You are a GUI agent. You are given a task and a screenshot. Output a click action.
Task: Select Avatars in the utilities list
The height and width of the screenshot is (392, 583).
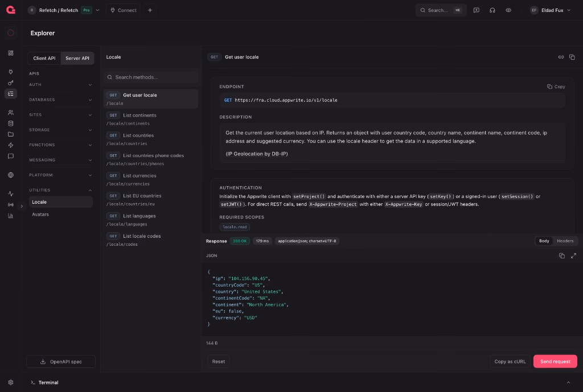pos(61,214)
